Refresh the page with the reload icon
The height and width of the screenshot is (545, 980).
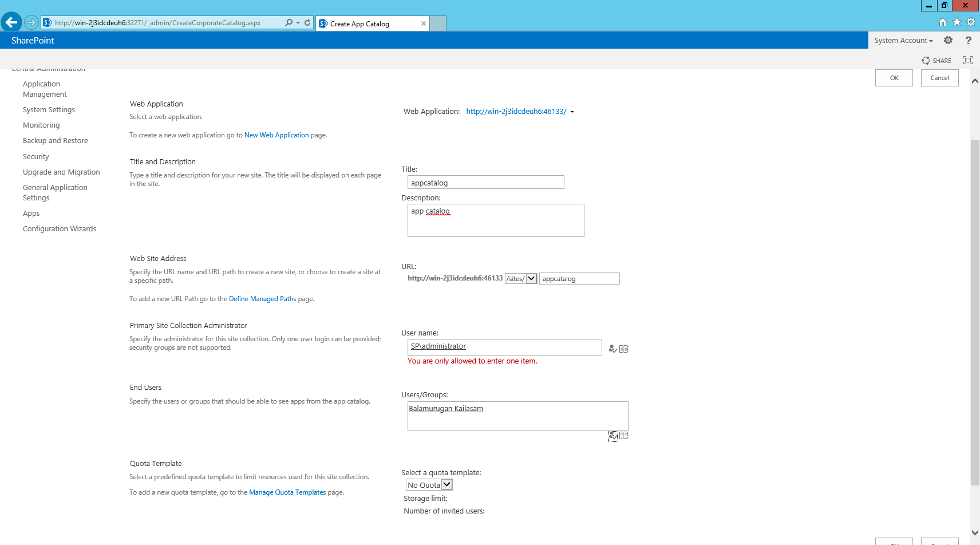coord(307,22)
